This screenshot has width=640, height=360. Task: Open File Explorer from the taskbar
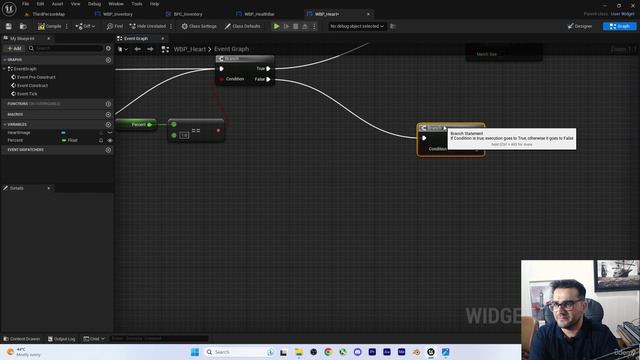pyautogui.click(x=299, y=352)
